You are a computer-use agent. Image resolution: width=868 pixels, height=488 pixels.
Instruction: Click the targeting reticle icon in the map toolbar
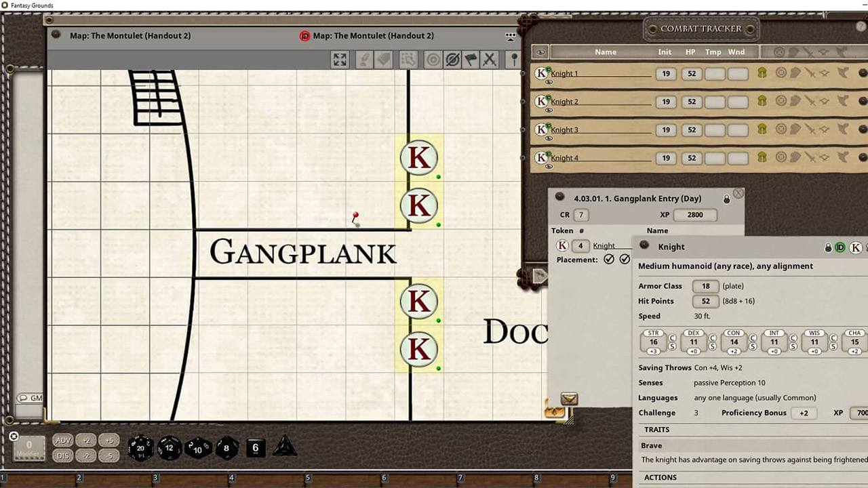(433, 60)
